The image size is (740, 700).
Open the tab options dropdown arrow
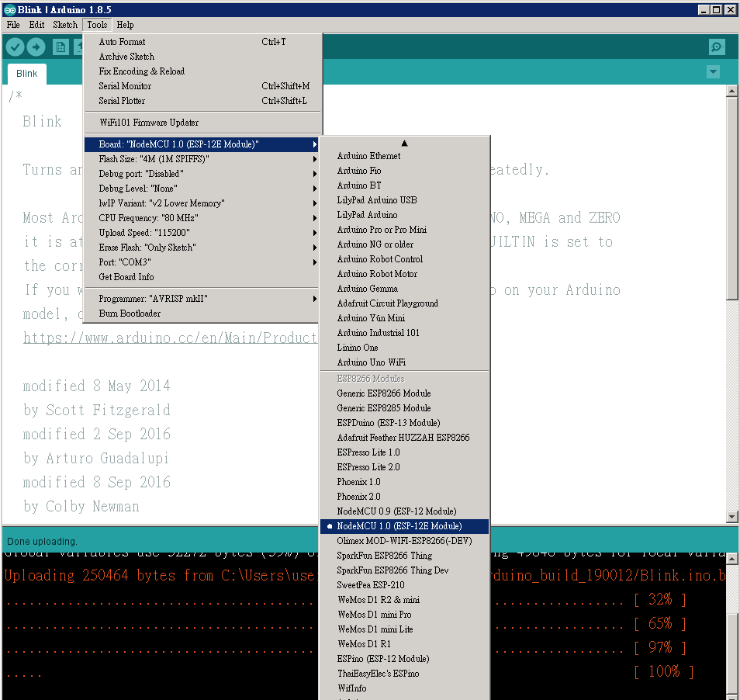[x=713, y=72]
